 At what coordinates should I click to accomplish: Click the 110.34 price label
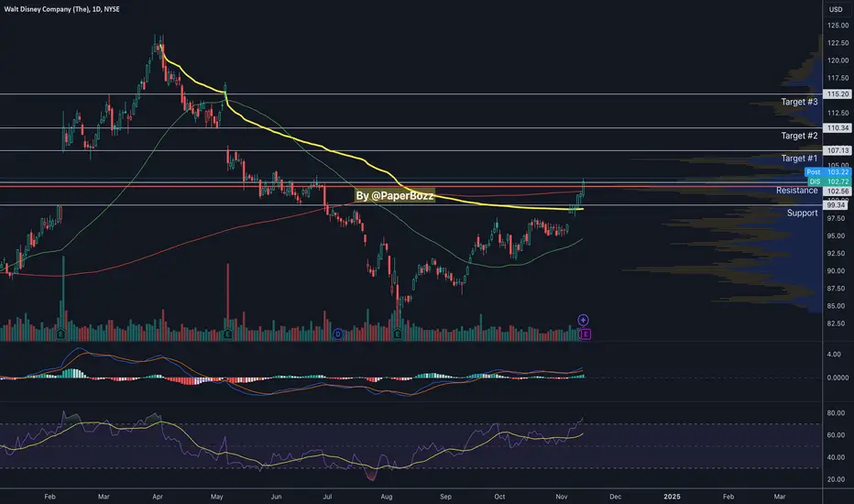click(838, 128)
